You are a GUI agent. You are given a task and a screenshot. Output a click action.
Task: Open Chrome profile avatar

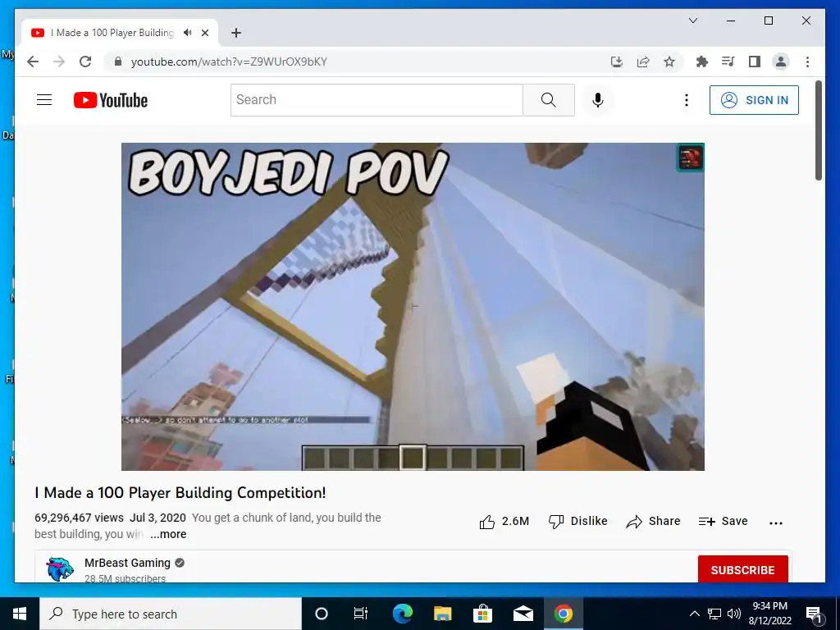point(781,62)
